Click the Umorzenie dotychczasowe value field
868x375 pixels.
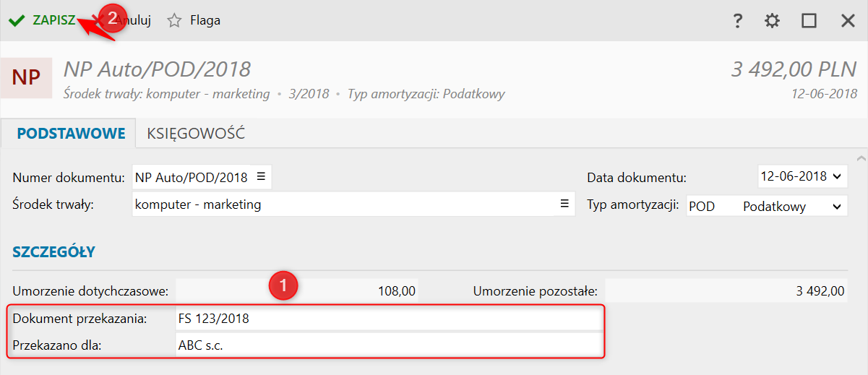[x=297, y=291]
